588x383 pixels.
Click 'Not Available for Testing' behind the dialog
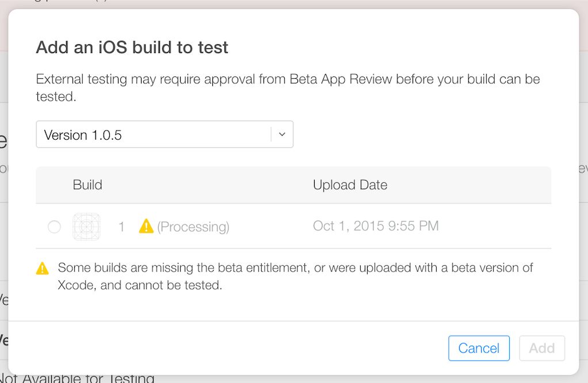[x=78, y=378]
